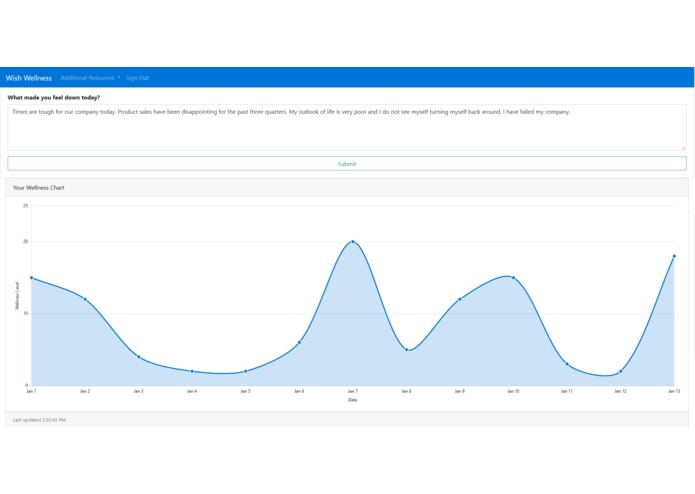The image size is (695, 494).
Task: Submit the journal entry
Action: click(x=347, y=163)
